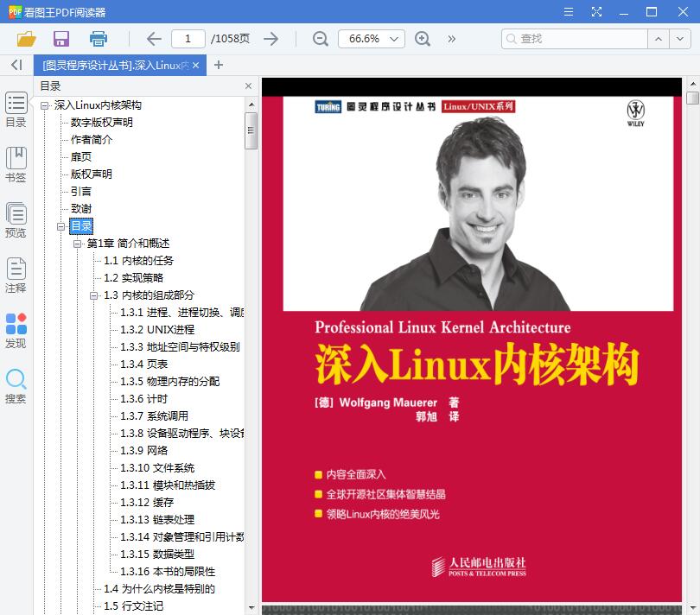Image resolution: width=700 pixels, height=615 pixels.
Task: Go to the next page arrow
Action: pos(271,39)
